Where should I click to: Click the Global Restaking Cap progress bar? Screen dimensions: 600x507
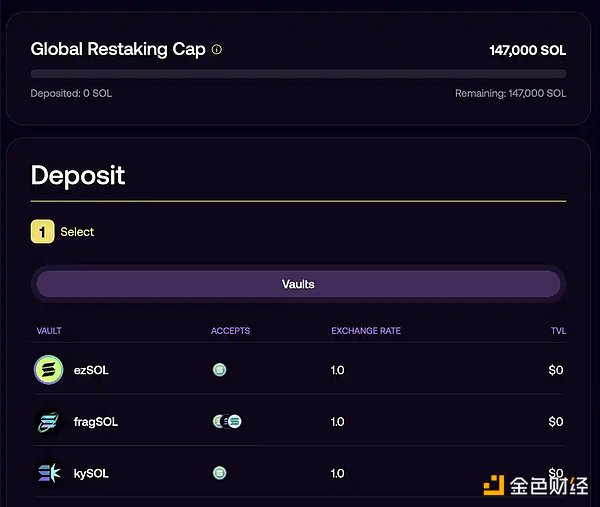tap(298, 74)
